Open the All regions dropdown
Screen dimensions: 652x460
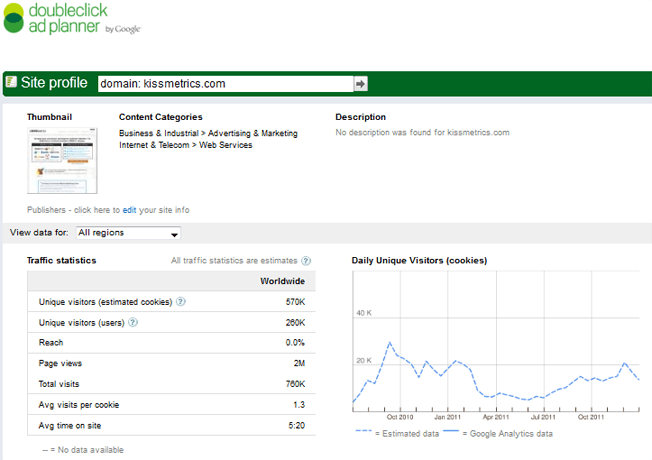pos(128,233)
